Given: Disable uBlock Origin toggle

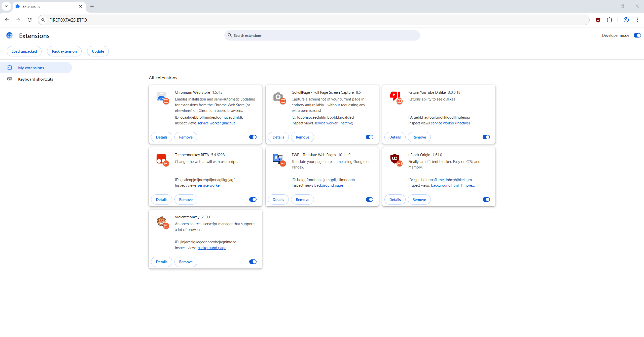Looking at the screenshot, I should pos(486,199).
